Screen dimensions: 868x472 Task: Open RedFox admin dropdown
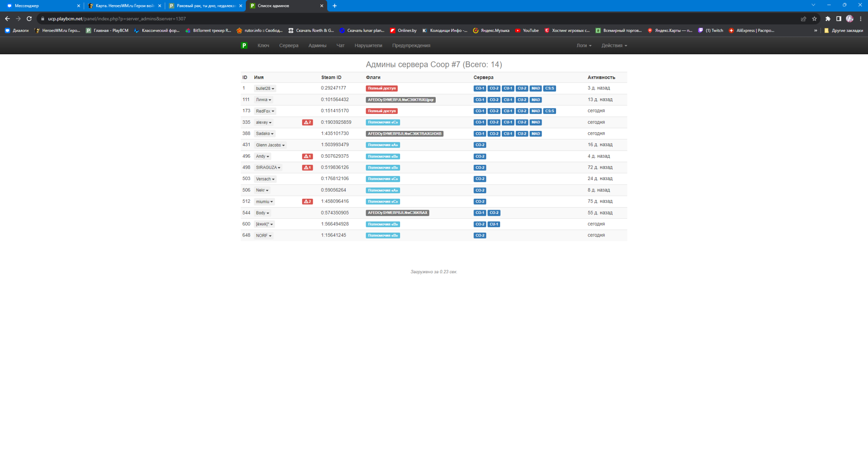point(265,111)
